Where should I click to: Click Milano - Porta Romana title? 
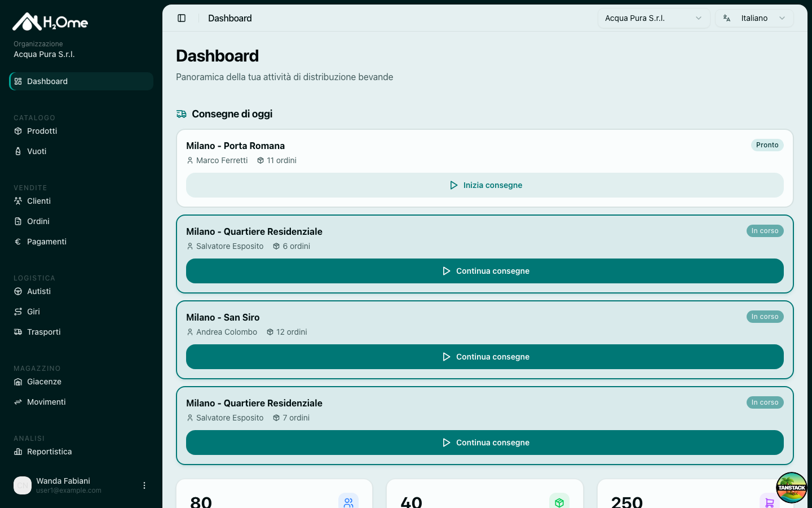pos(236,146)
